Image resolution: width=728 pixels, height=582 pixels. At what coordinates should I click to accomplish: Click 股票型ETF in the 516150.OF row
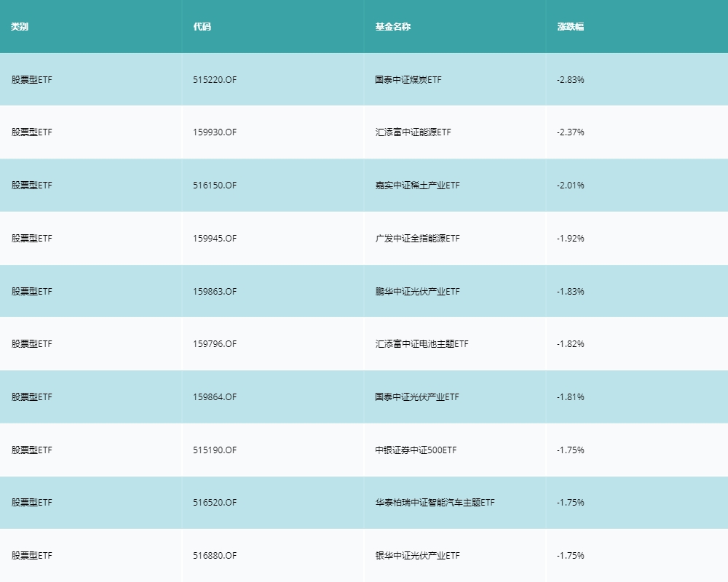(x=31, y=186)
